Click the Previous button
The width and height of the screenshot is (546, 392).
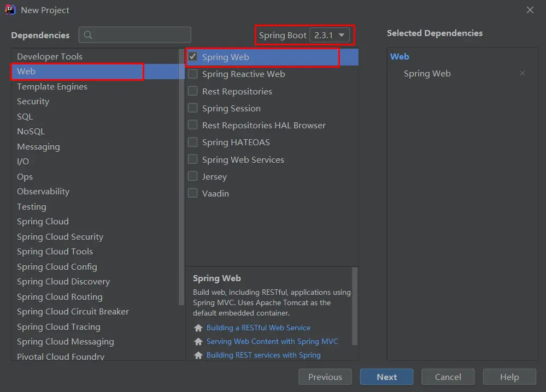click(325, 377)
